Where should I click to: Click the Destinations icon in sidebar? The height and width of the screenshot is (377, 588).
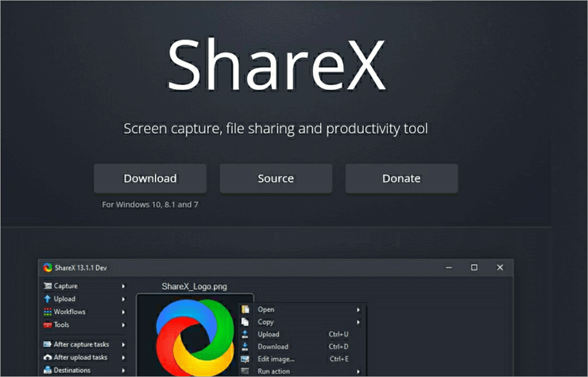(x=48, y=370)
